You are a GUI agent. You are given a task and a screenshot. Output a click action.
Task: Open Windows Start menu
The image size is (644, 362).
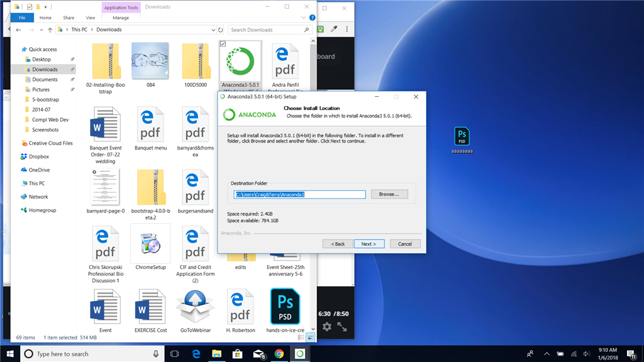point(10,354)
